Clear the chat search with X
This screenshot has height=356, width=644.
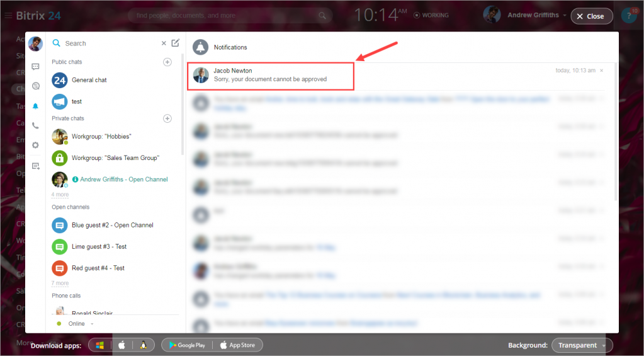(x=164, y=43)
